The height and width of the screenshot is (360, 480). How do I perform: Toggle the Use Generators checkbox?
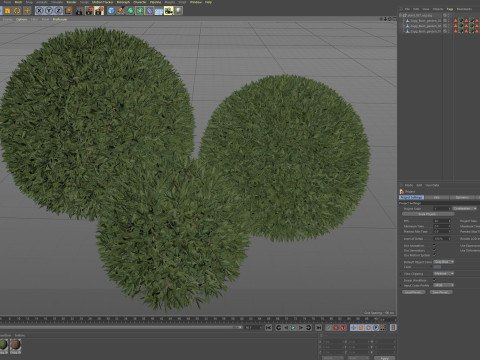(x=434, y=250)
